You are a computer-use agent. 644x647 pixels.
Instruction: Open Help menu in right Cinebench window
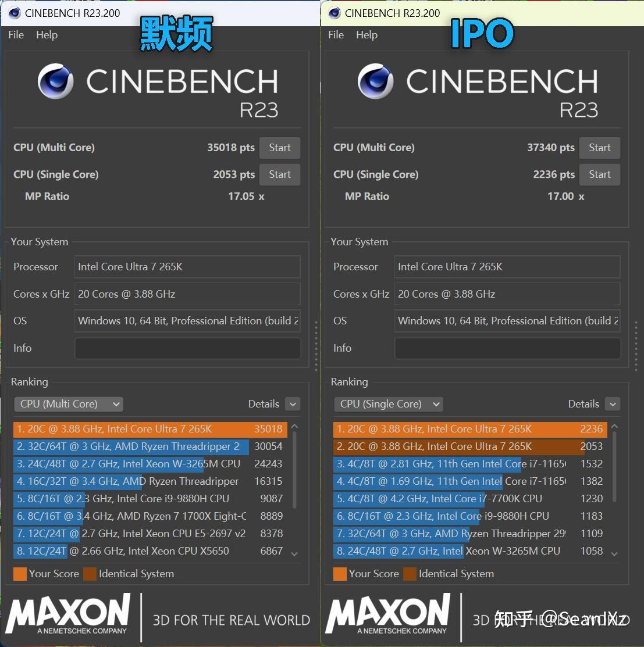367,35
